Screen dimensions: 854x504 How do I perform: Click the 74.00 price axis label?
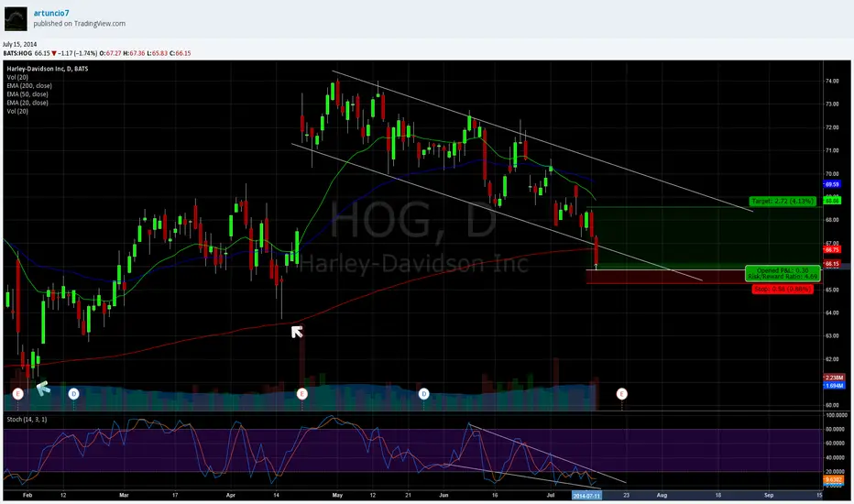(832, 81)
